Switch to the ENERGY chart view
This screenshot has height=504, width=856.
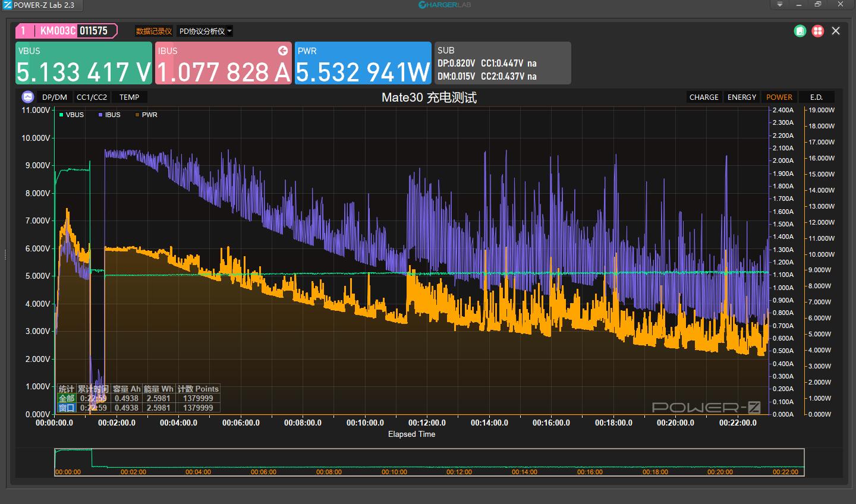742,97
